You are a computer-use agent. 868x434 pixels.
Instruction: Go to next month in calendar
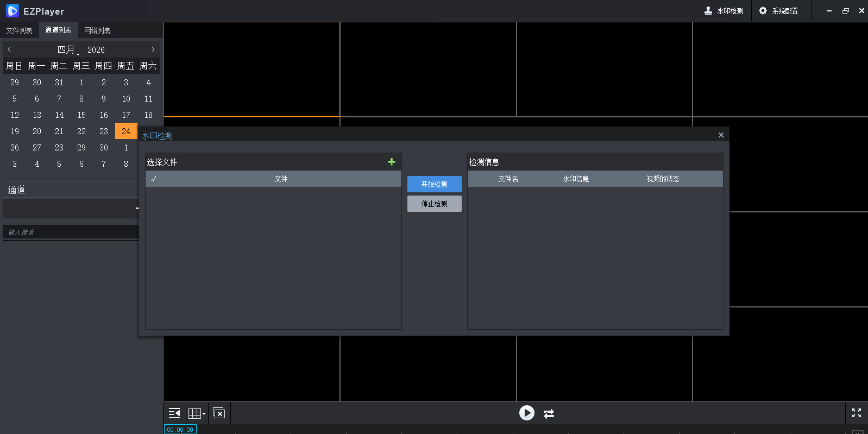pos(153,49)
